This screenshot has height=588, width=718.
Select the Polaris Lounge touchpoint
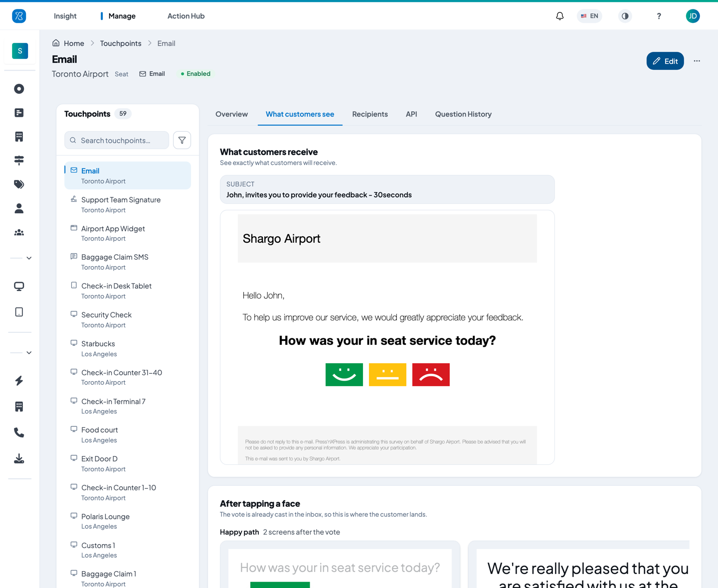click(x=128, y=521)
